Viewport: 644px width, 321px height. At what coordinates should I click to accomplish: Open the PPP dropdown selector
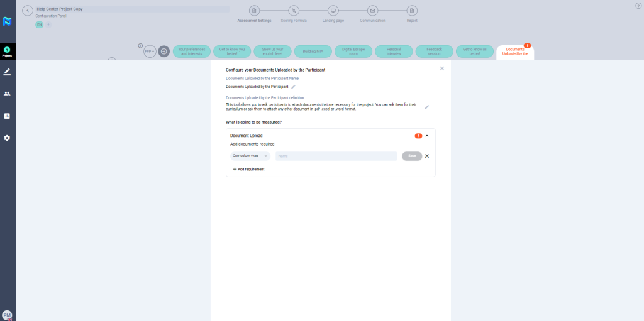[x=150, y=52]
